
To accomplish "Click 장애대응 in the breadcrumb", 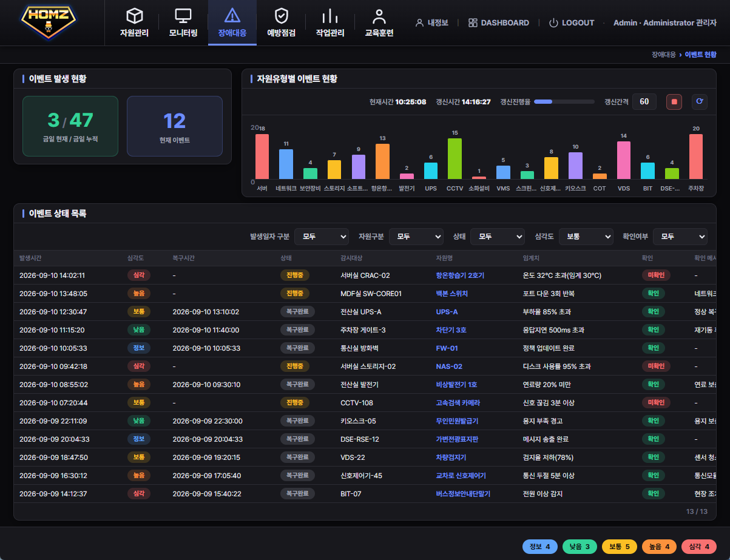I will (x=663, y=55).
